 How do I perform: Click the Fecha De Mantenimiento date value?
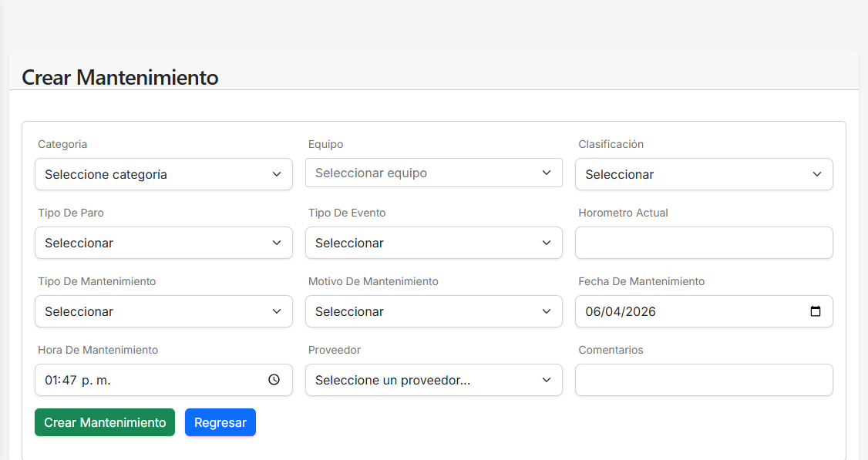[621, 312]
